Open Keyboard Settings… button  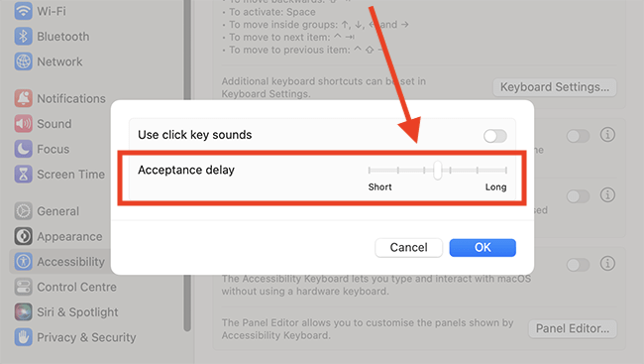pos(555,87)
